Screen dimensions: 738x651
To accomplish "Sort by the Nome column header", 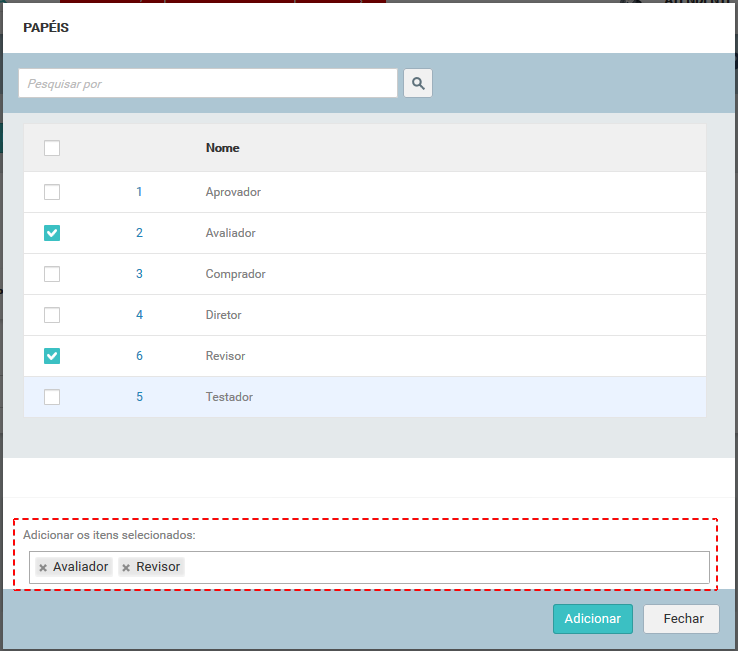I will tap(222, 148).
